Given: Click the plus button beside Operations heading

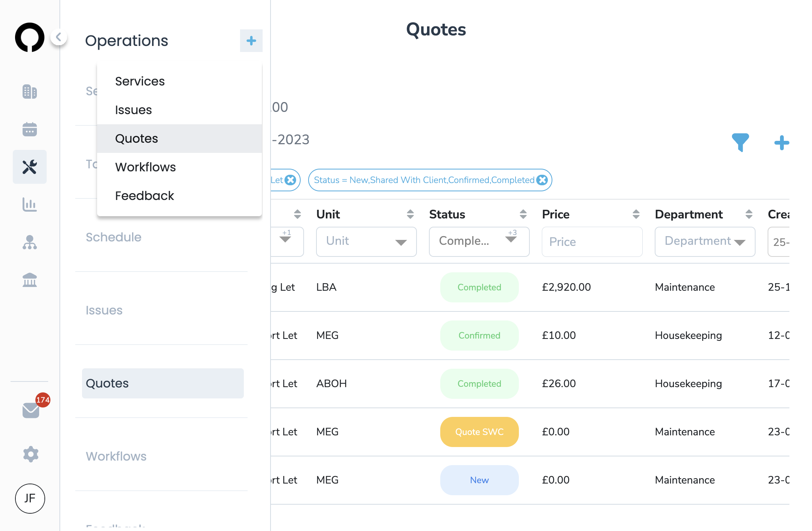Looking at the screenshot, I should (251, 41).
